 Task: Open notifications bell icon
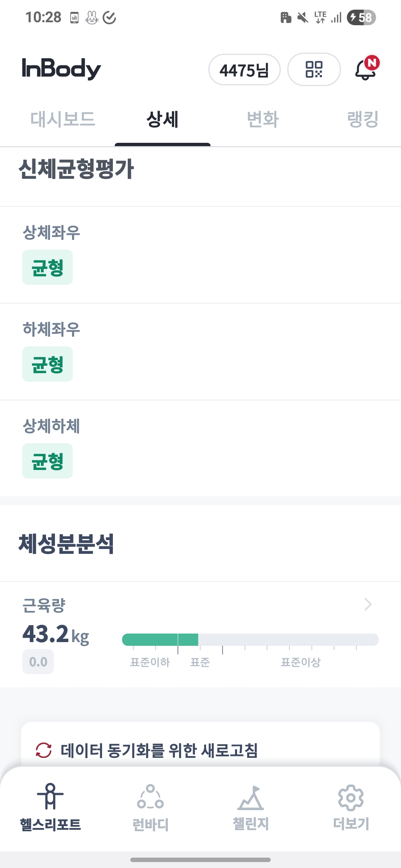click(366, 69)
